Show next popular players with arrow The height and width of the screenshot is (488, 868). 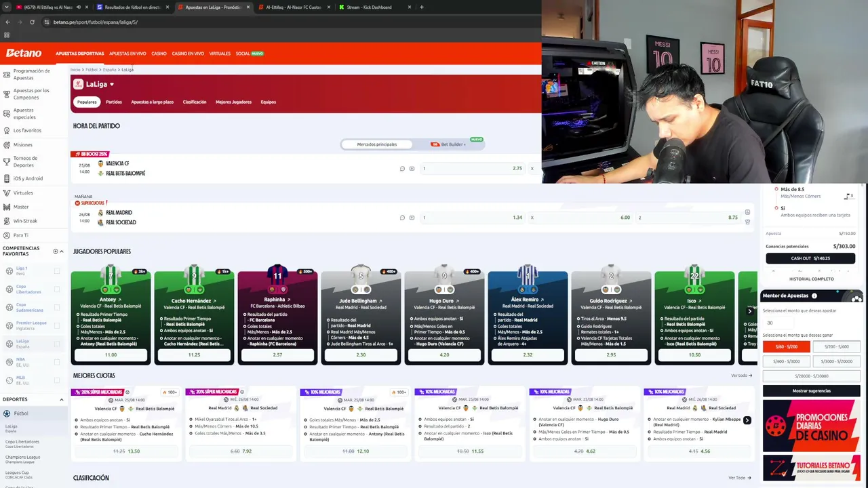750,311
